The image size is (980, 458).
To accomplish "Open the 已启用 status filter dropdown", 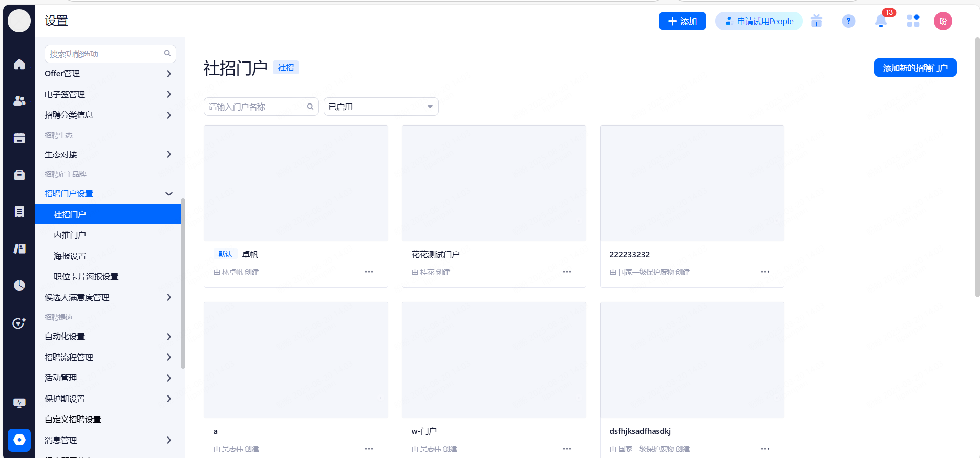I will (x=381, y=107).
